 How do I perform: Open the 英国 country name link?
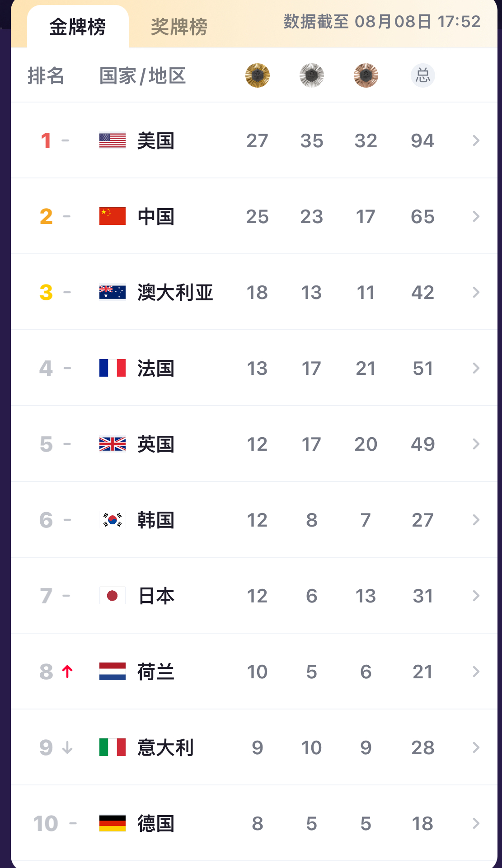156,444
